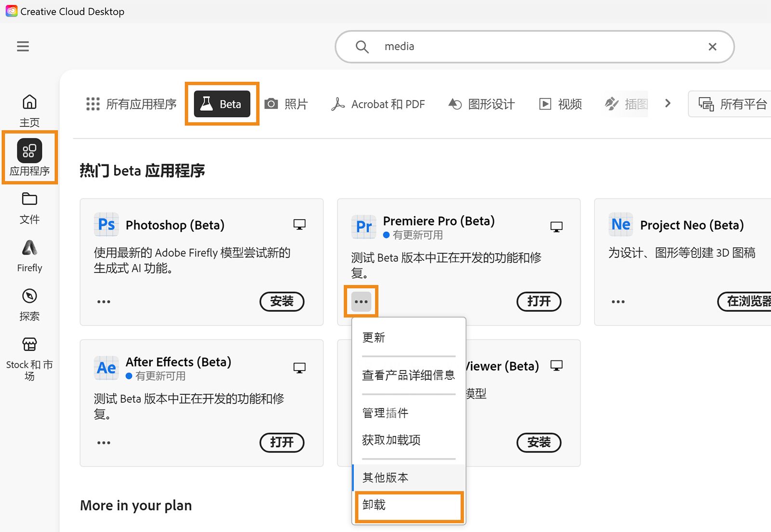Clear the search field text
Screen dimensions: 771x532
click(x=712, y=47)
